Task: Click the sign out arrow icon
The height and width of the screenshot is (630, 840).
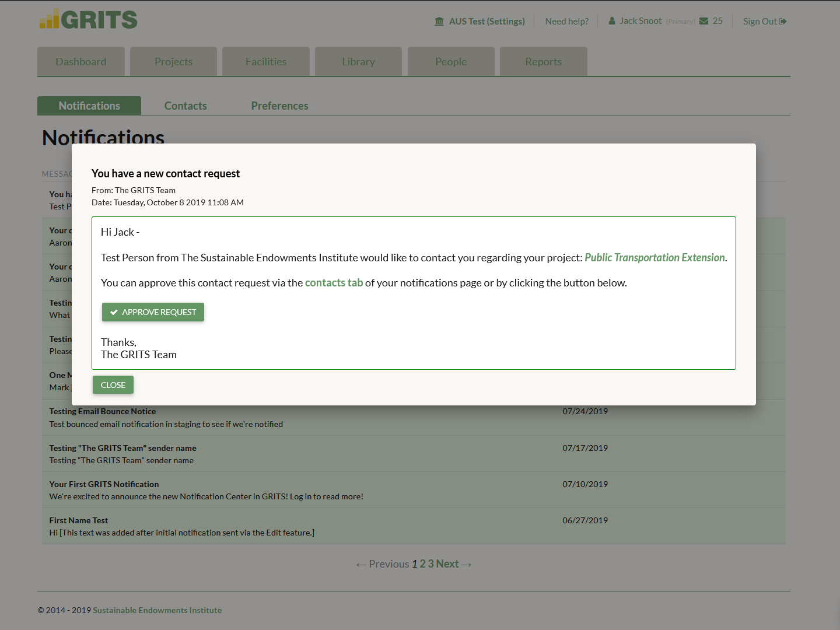Action: click(783, 22)
